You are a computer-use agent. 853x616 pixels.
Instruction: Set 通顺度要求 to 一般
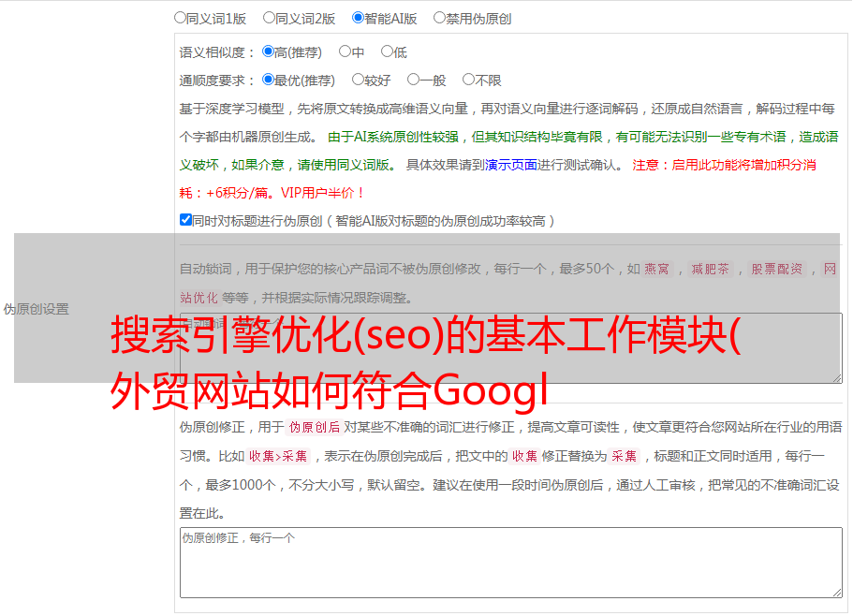coord(414,80)
